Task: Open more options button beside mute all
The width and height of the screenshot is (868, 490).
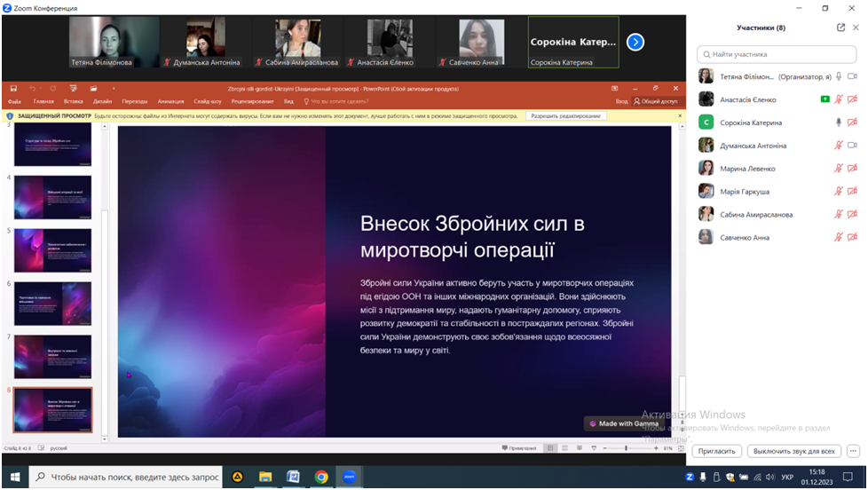Action: 853,451
